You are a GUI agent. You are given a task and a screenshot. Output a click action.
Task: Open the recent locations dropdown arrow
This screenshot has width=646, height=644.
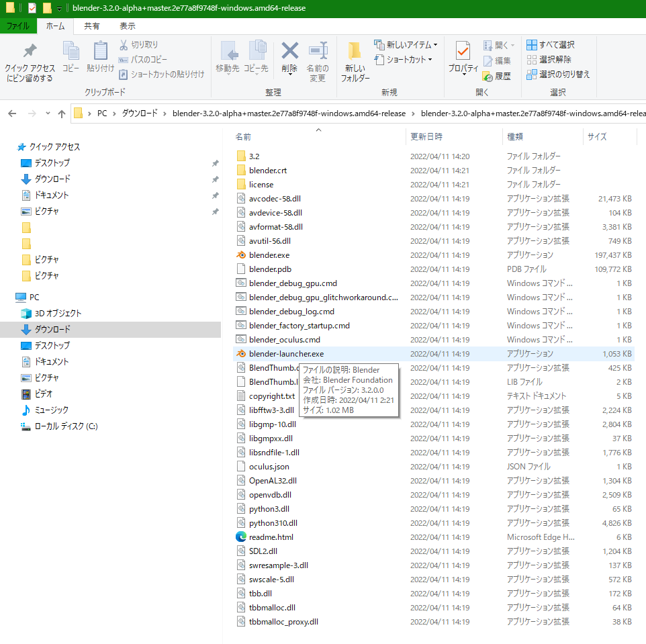point(48,113)
